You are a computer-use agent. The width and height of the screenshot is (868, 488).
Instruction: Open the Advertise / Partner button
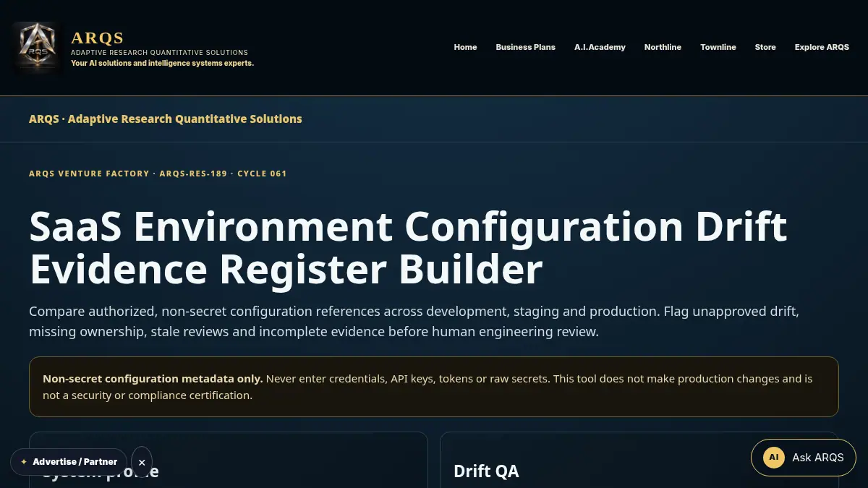[x=69, y=462]
